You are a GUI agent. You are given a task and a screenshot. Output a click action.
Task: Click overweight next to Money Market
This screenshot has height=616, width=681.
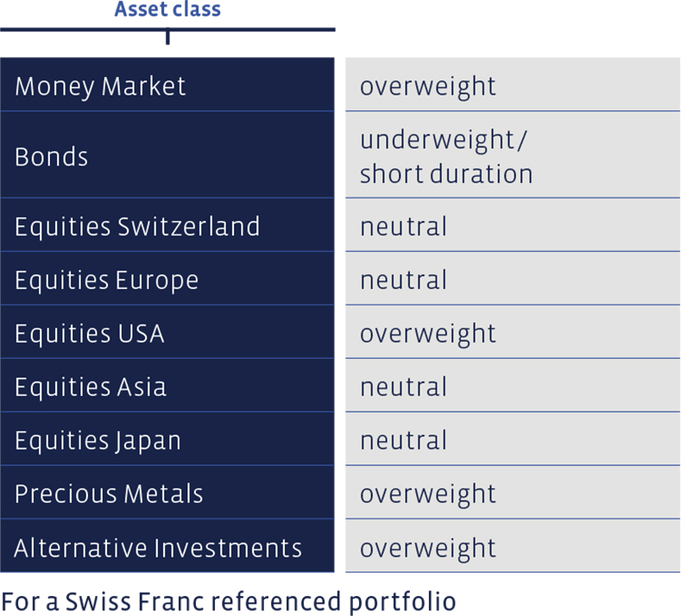(x=428, y=86)
